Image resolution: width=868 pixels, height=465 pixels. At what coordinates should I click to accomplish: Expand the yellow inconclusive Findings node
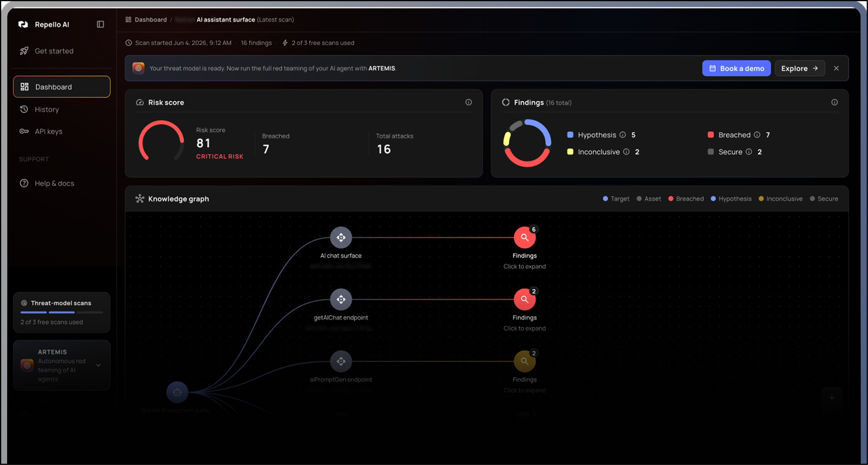point(525,361)
